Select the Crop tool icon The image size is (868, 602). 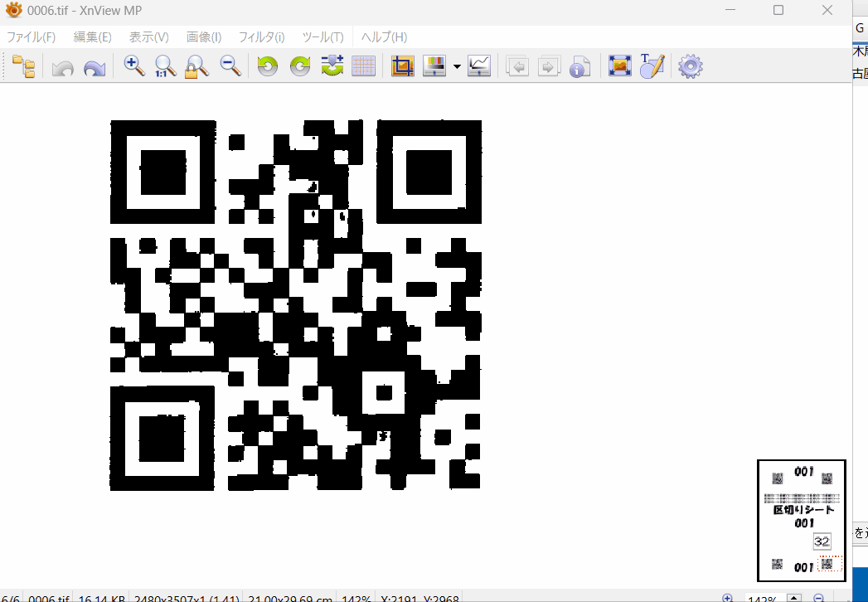click(403, 66)
